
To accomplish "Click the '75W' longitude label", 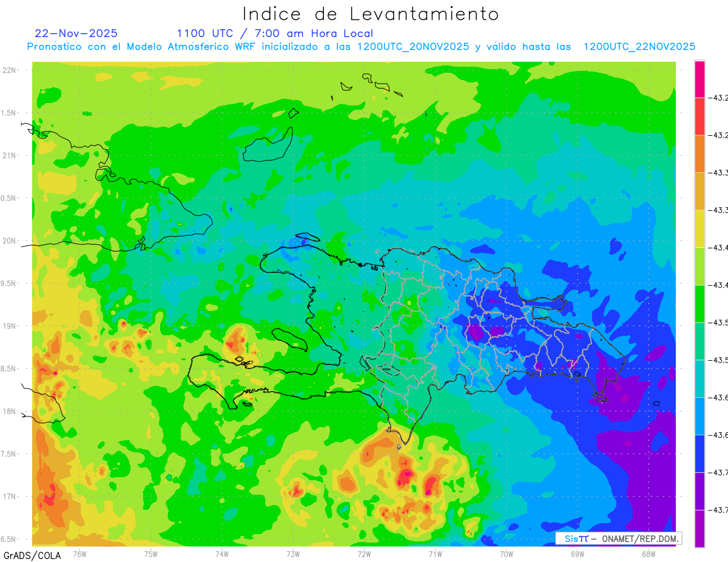I will [150, 554].
